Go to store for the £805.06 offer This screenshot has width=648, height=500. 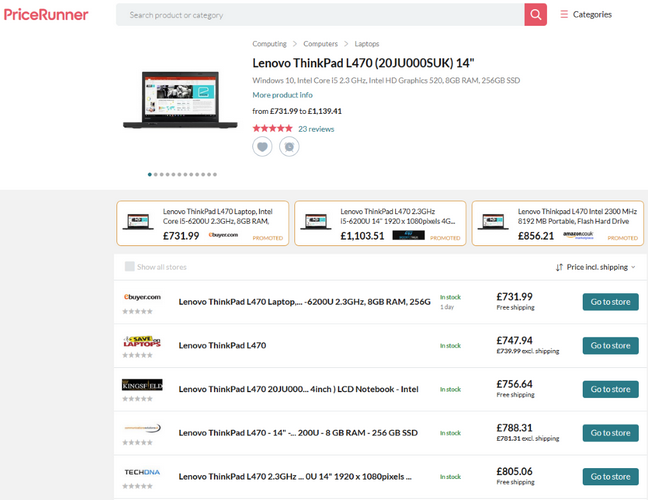coord(610,476)
